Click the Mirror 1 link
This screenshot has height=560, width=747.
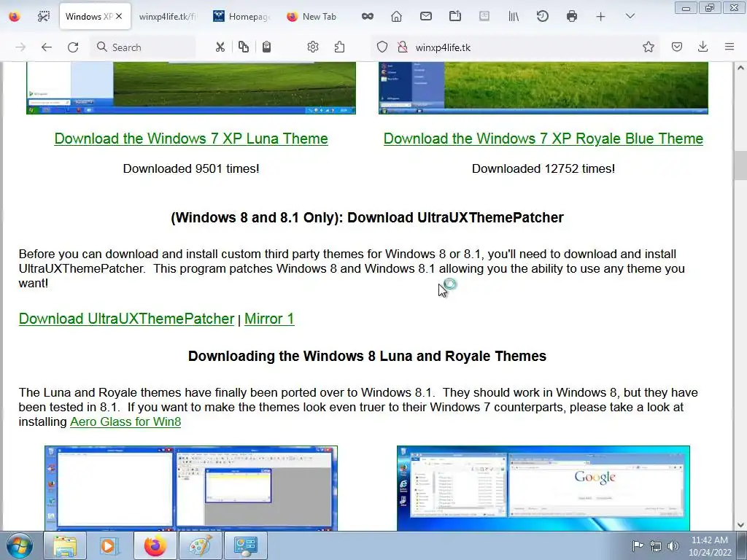click(269, 319)
